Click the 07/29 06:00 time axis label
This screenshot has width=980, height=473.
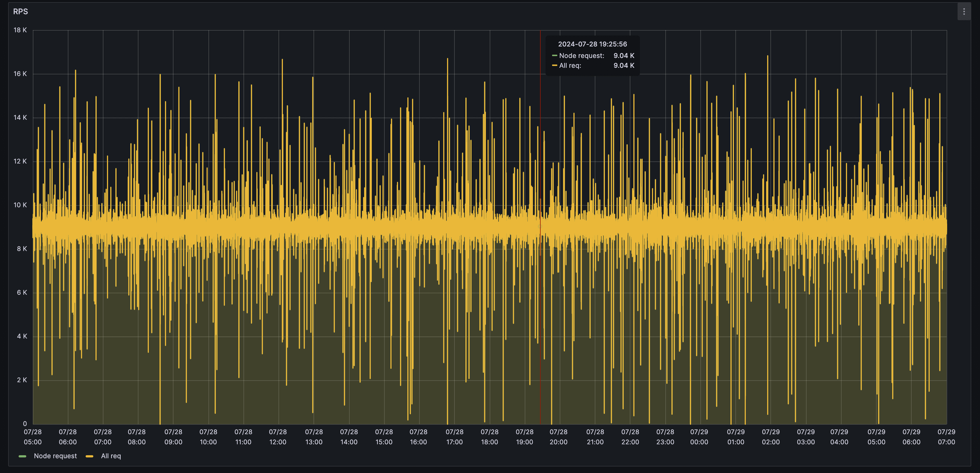pos(912,437)
